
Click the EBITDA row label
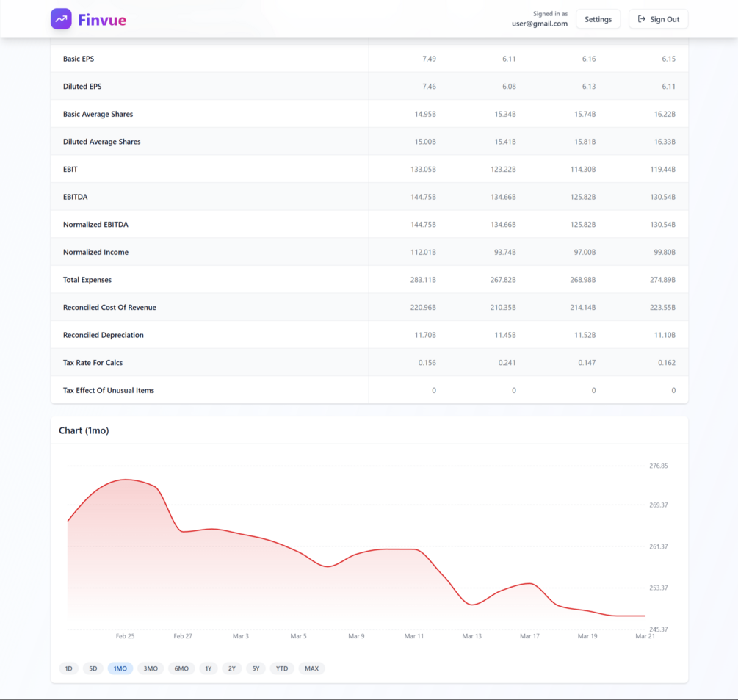76,197
